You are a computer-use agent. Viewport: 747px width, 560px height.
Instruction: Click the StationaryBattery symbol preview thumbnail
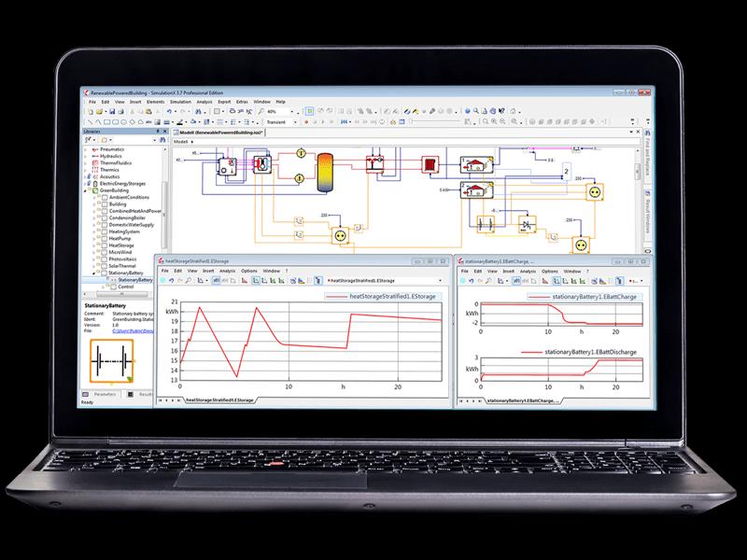[112, 361]
